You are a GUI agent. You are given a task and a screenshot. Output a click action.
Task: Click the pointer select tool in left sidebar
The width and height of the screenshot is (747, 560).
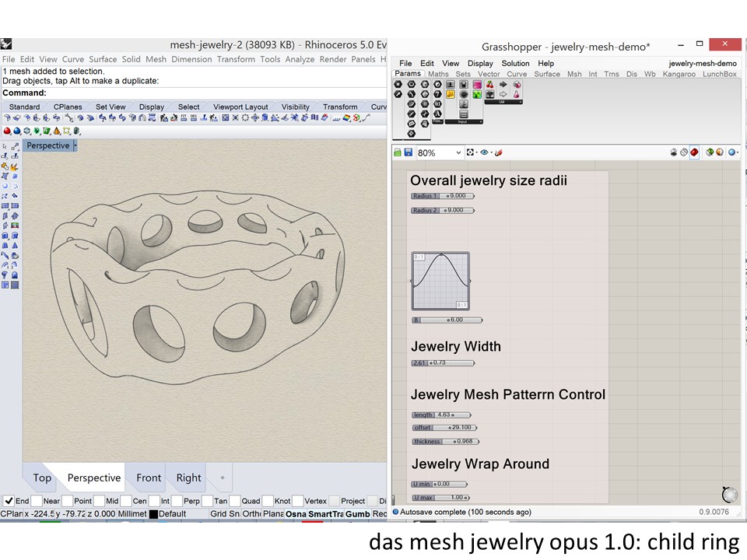click(x=5, y=146)
